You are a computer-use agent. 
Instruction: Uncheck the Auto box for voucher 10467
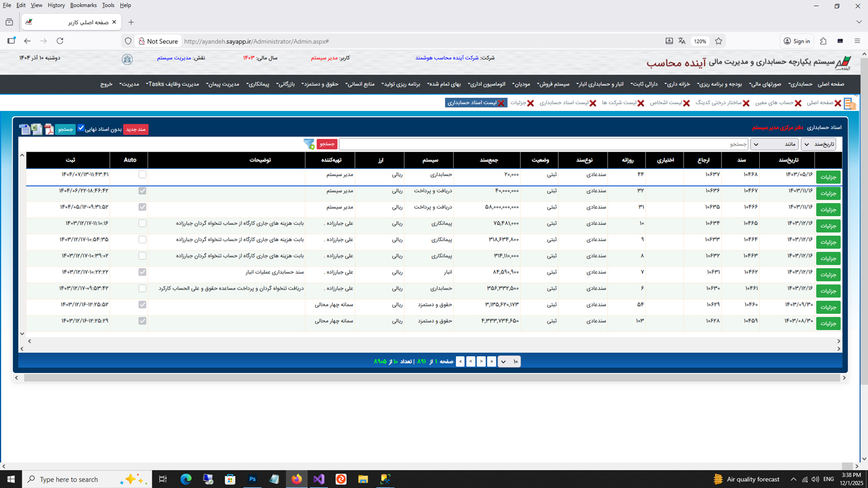point(142,190)
